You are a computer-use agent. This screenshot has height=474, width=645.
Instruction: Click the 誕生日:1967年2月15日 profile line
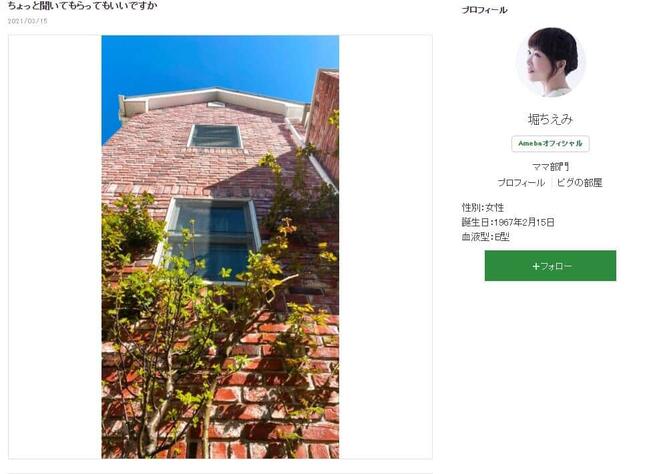(x=508, y=222)
